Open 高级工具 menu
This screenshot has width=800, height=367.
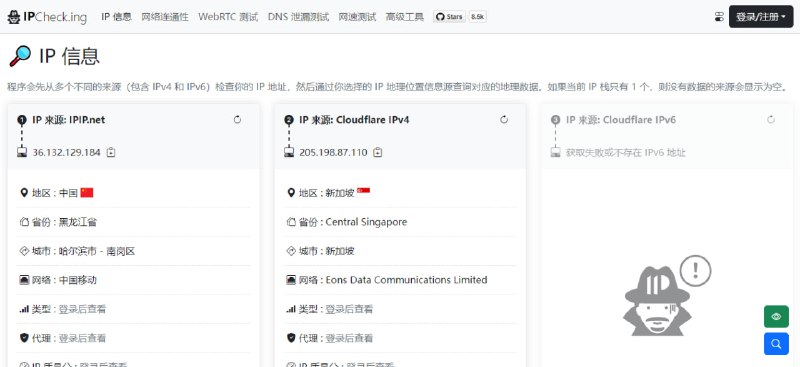[405, 17]
